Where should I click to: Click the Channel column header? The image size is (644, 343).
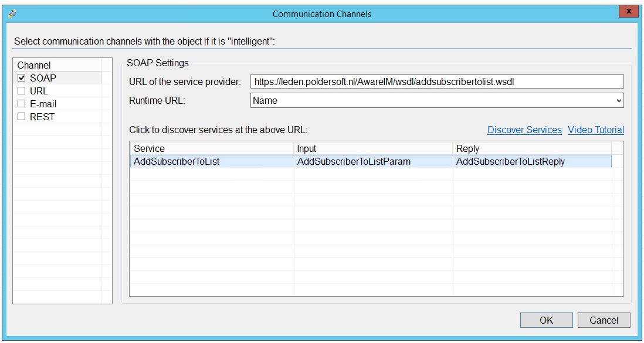(x=57, y=65)
